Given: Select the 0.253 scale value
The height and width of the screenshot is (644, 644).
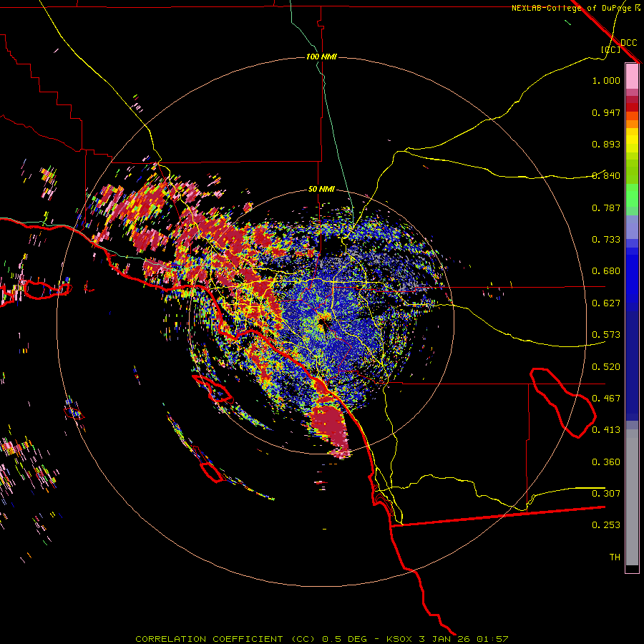Looking at the screenshot, I should [606, 525].
